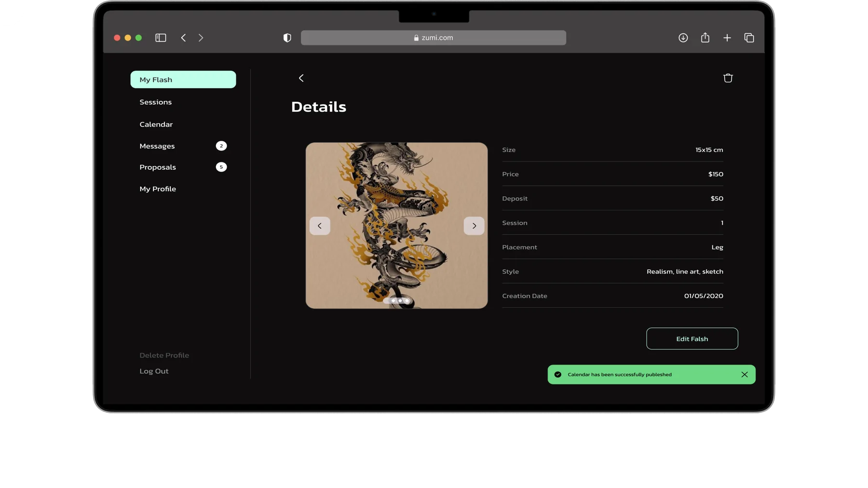Open Messages in the sidebar
This screenshot has height=488, width=868.
(157, 146)
